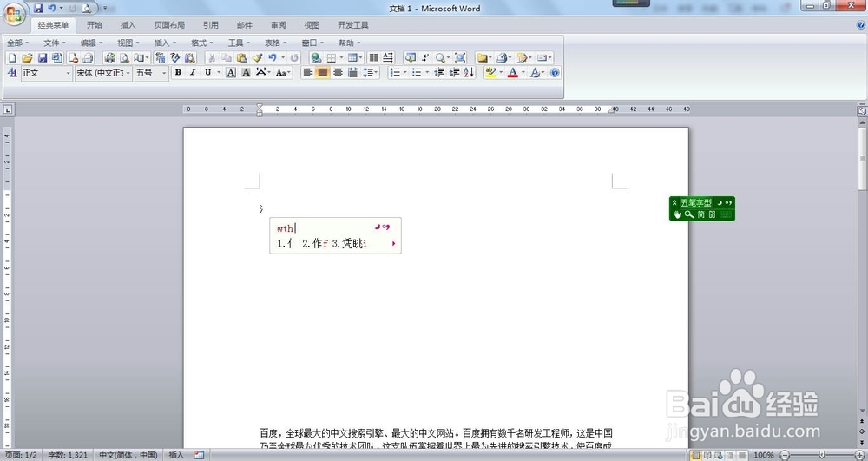868x461 pixels.
Task: Open the 五号 font size dropdown
Action: pos(164,73)
